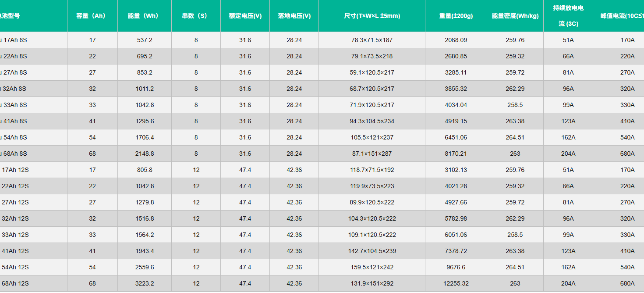Screen dimensions: 644x293
Task: Click the 尺寸(T×W×L ±5mm) header
Action: point(372,16)
